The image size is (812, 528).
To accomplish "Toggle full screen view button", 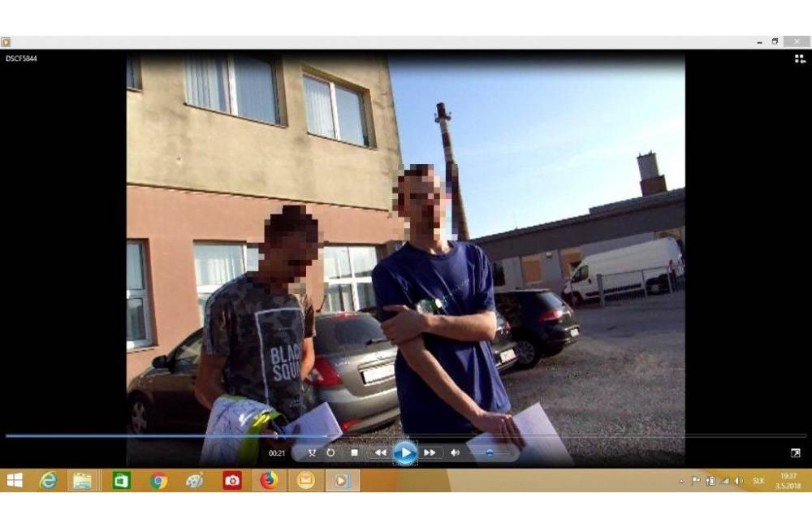I will [x=795, y=452].
